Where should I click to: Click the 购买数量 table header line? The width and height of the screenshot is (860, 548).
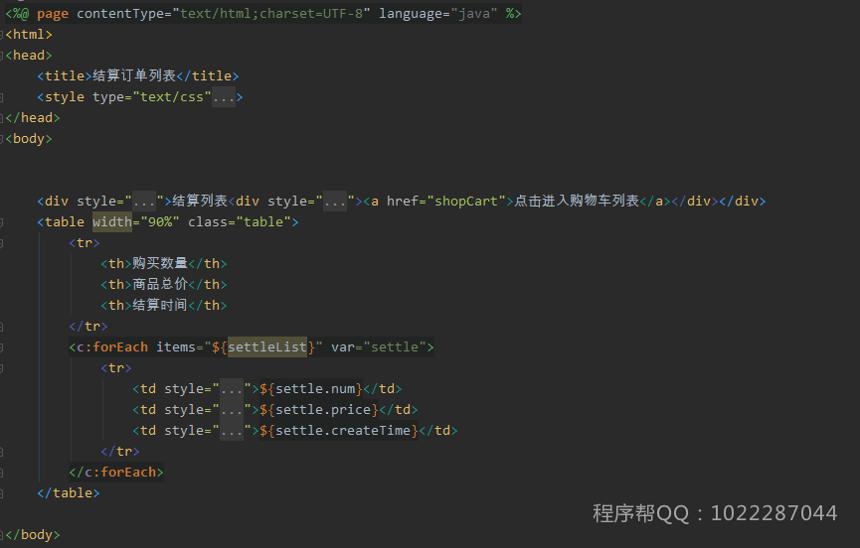[x=163, y=264]
